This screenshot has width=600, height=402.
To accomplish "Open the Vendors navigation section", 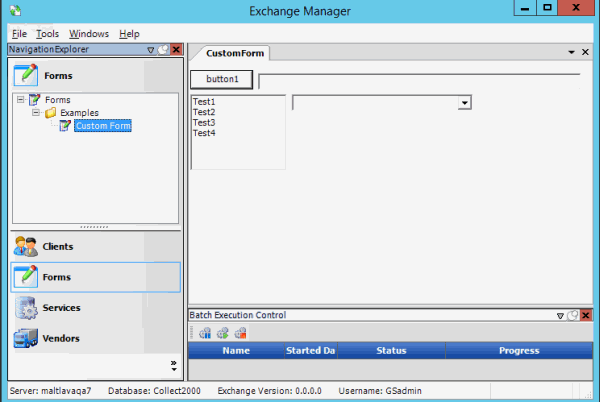I will 60,338.
